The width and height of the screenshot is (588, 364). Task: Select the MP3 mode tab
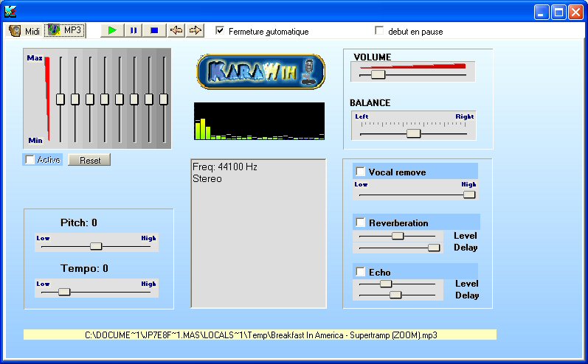[x=65, y=30]
